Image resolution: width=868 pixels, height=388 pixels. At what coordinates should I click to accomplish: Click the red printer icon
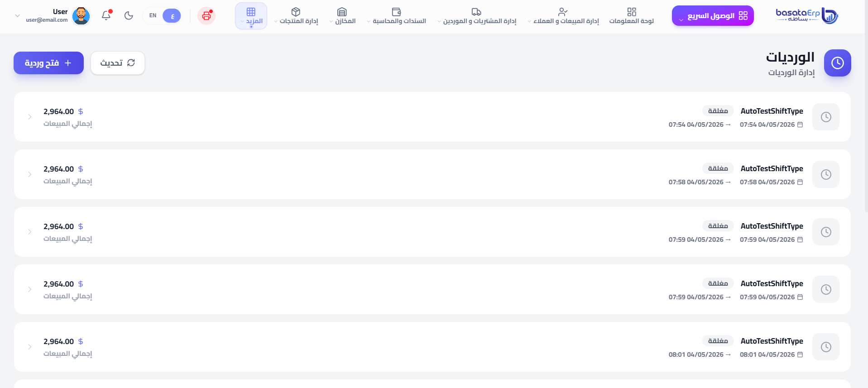(206, 16)
